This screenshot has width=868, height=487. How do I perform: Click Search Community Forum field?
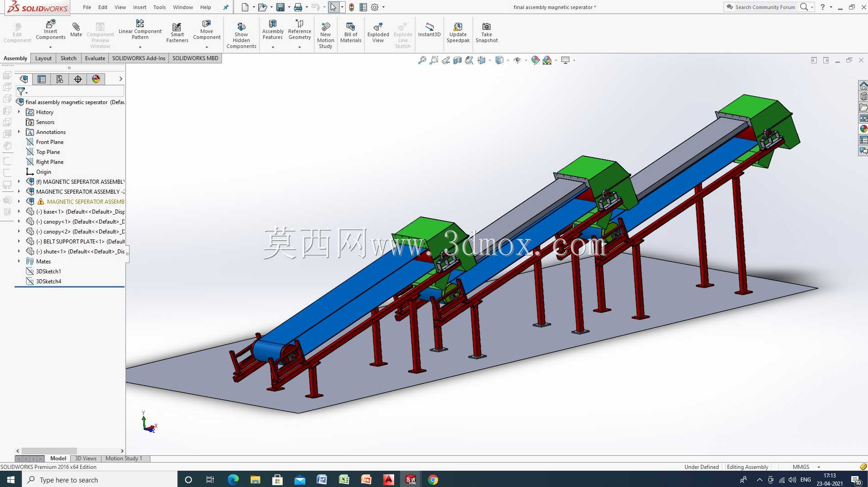click(765, 7)
